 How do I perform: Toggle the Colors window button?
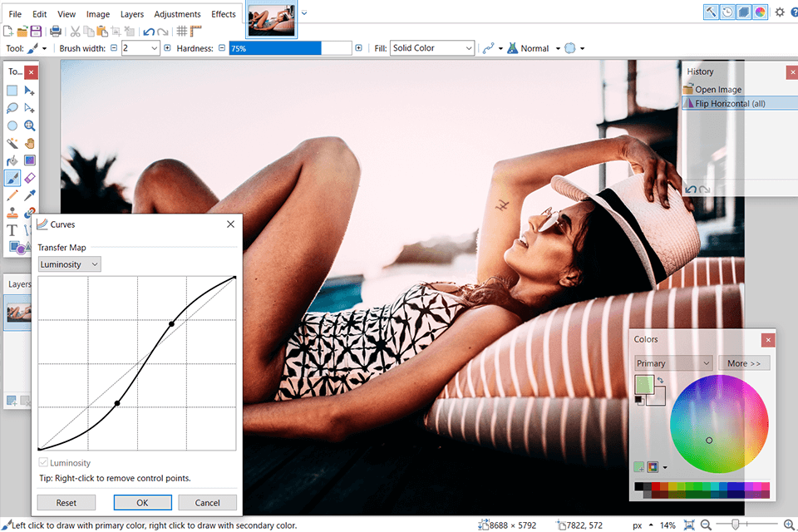click(760, 12)
